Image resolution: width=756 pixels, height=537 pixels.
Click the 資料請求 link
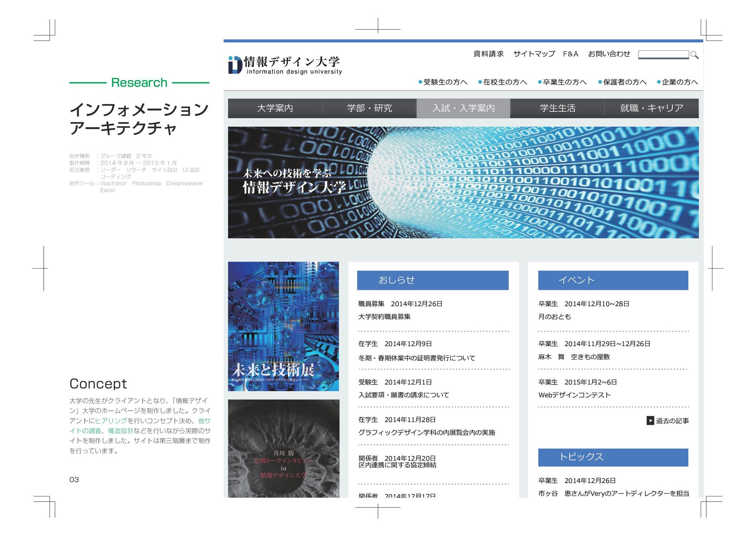click(488, 54)
